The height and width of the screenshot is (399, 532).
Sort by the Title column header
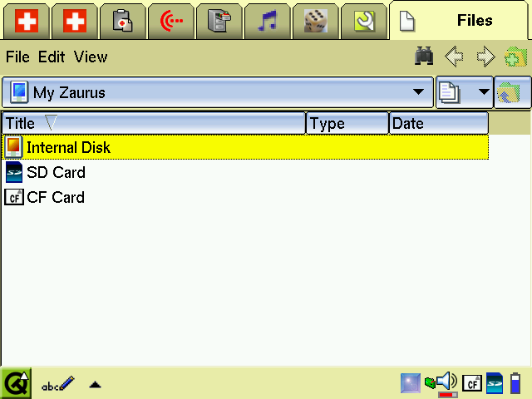coord(154,123)
